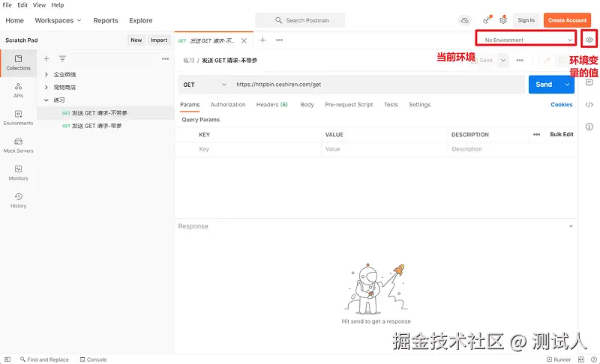Select the Params tab
This screenshot has height=364, width=600.
coord(190,105)
